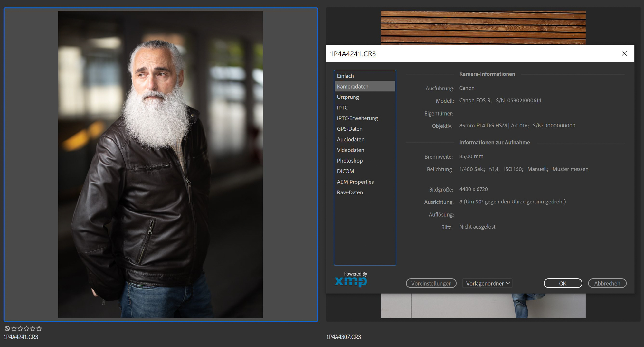Screen dimensions: 644x347
Task: Select the wooden planks thumbnail
Action: coord(483,27)
